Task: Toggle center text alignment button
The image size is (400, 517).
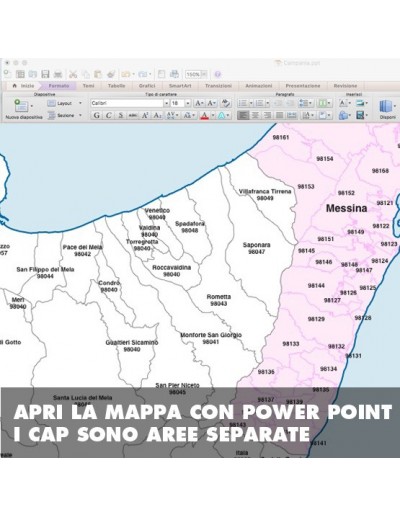Action: (255, 115)
